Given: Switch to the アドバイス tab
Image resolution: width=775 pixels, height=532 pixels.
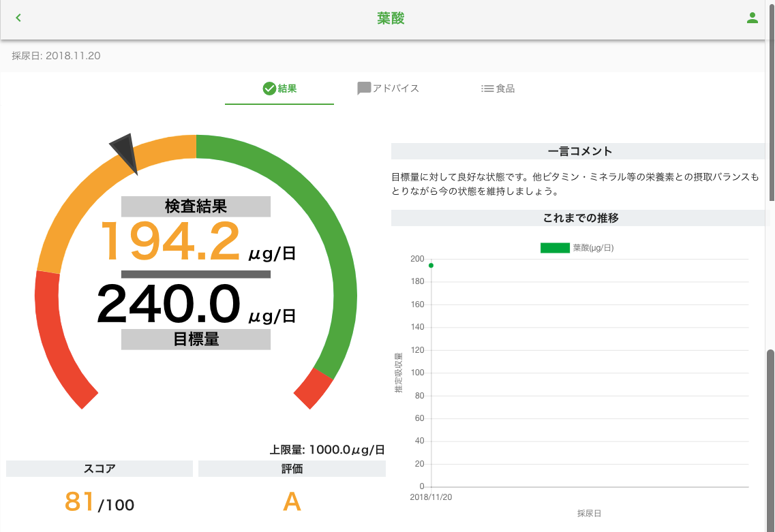Looking at the screenshot, I should point(395,89).
